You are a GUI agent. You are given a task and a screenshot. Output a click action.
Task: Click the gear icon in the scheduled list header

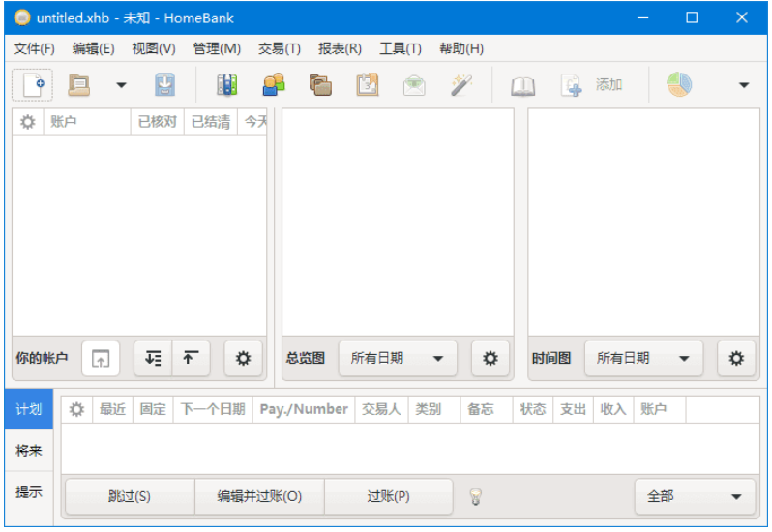pyautogui.click(x=76, y=409)
